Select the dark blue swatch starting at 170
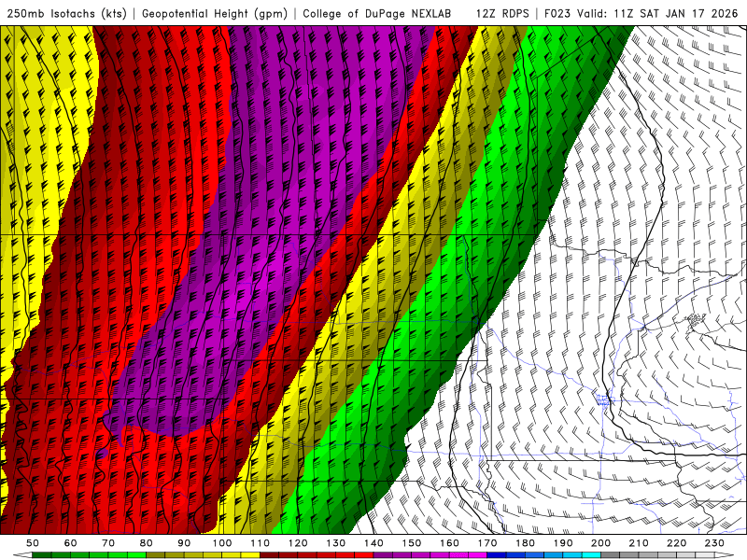This screenshot has height=560, width=747. (497, 555)
